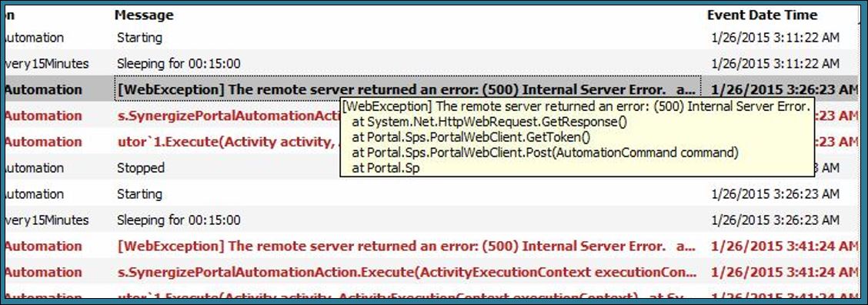Click the very15Minutes cell in the first sleeping row
Image resolution: width=868 pixels, height=305 pixels.
coord(46,64)
